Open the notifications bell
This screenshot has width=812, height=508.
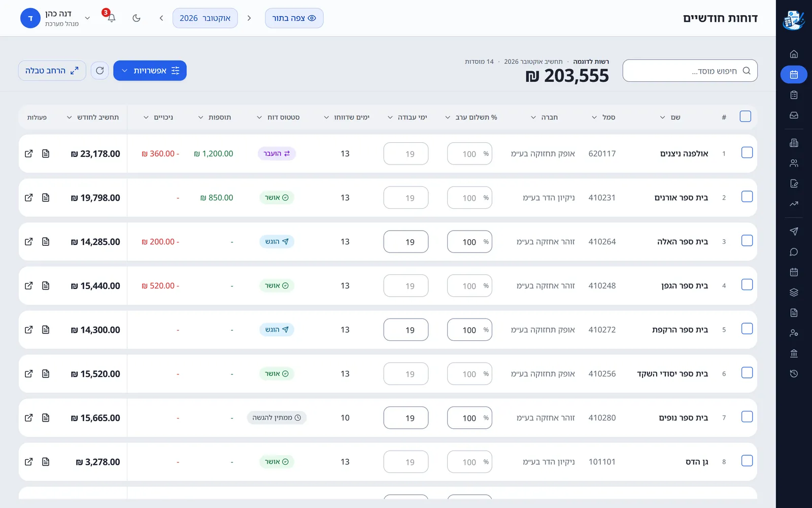(x=111, y=18)
